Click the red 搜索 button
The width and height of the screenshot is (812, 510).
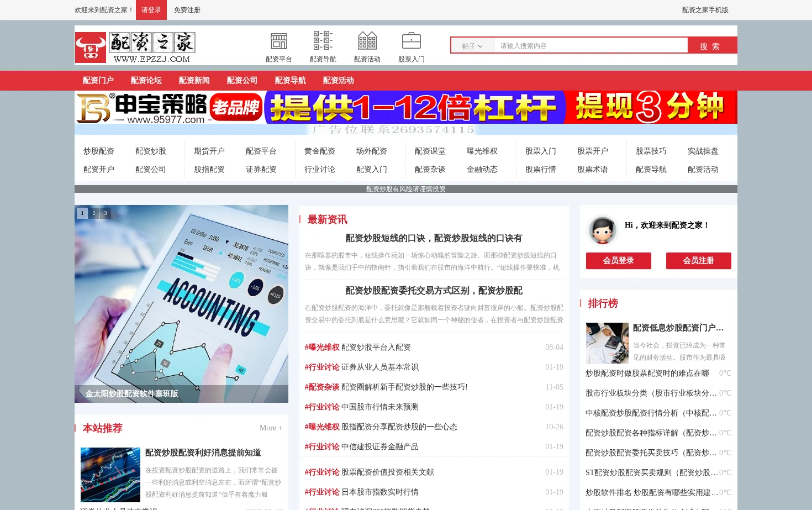[712, 46]
